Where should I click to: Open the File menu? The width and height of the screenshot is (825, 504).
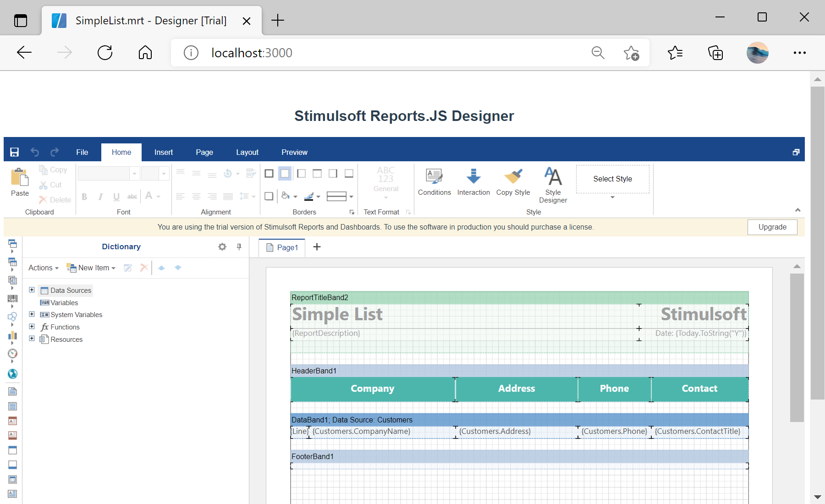[x=82, y=152]
